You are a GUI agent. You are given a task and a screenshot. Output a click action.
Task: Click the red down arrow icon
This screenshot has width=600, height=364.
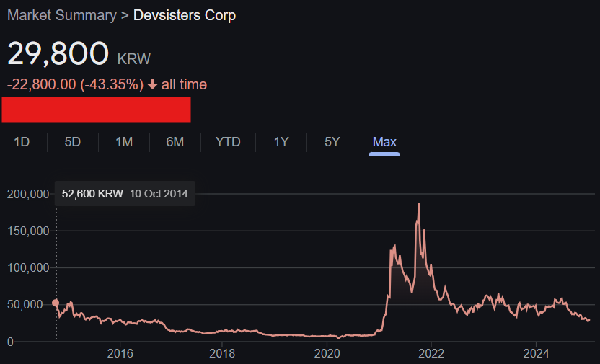152,84
